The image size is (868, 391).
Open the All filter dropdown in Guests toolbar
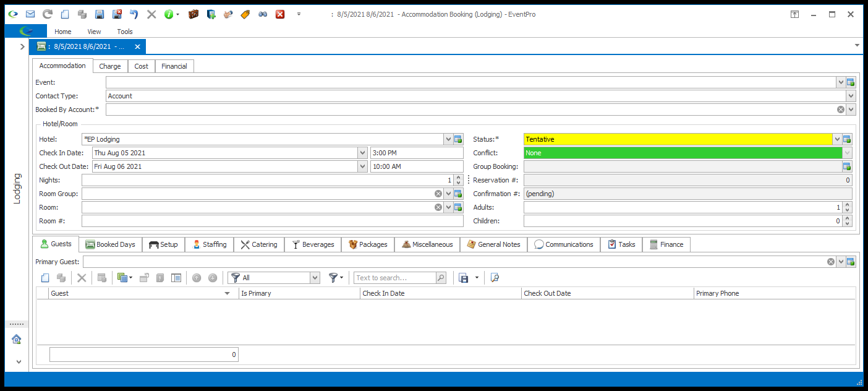(x=315, y=278)
